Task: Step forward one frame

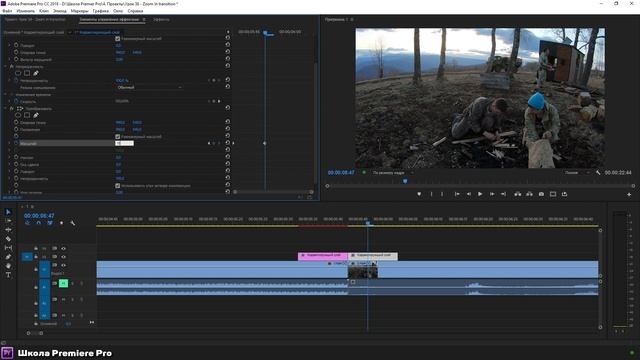Action: (492, 194)
